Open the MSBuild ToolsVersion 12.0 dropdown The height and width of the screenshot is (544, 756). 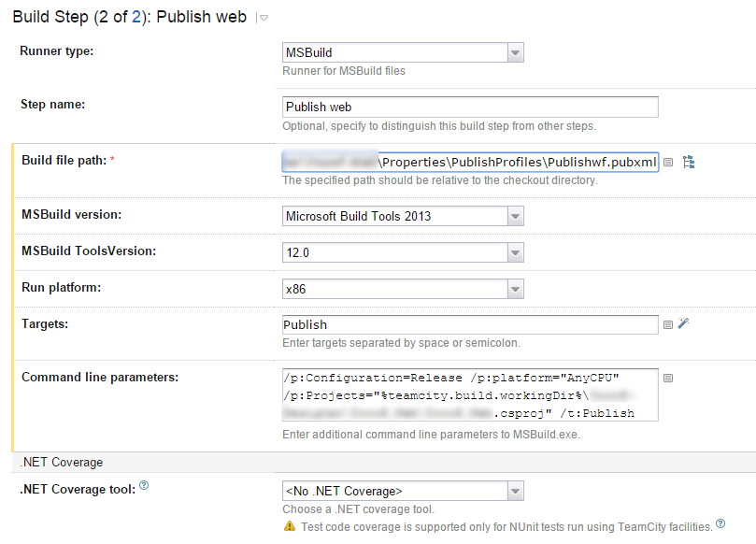click(515, 252)
